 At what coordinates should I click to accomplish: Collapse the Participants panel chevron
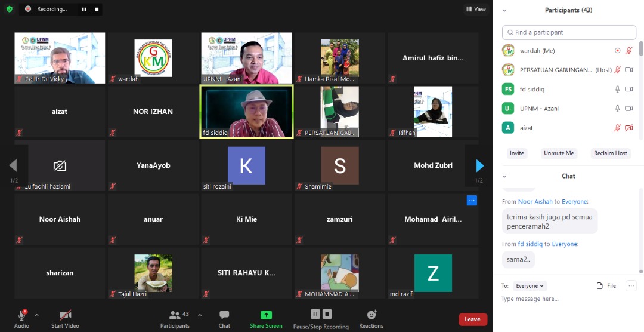504,10
